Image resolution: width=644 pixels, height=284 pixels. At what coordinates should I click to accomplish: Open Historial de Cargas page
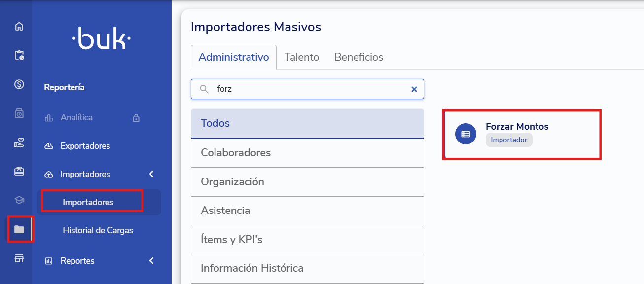point(98,230)
